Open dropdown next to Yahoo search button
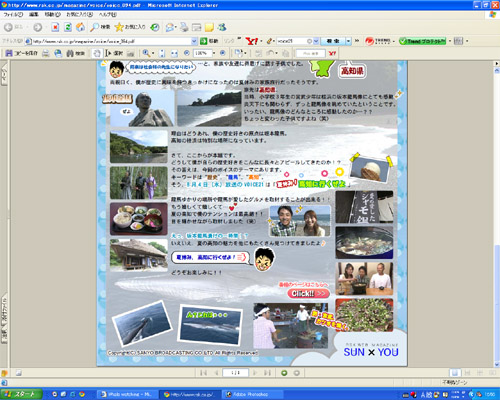The width and height of the screenshot is (500, 400). (348, 41)
